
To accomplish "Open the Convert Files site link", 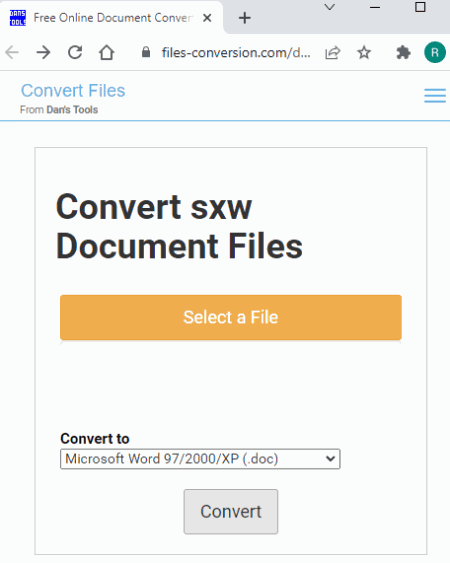I will pyautogui.click(x=73, y=90).
